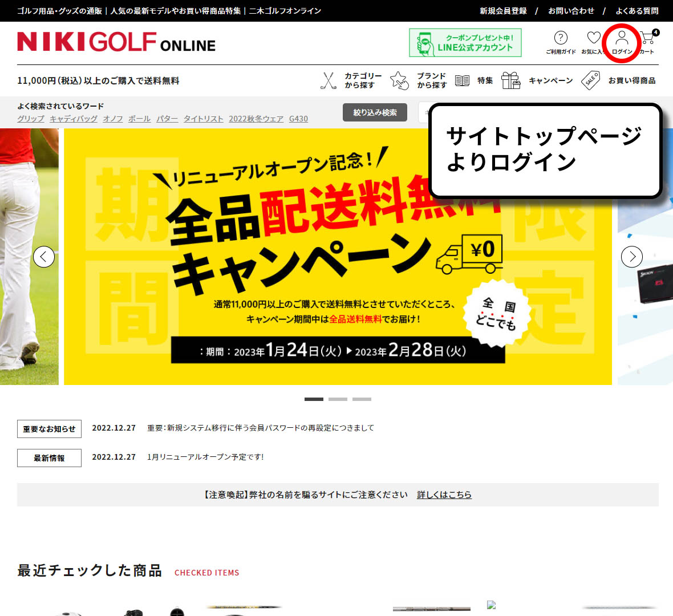Open 詳しくはこちら warning details link
The width and height of the screenshot is (673, 616).
coord(444,495)
